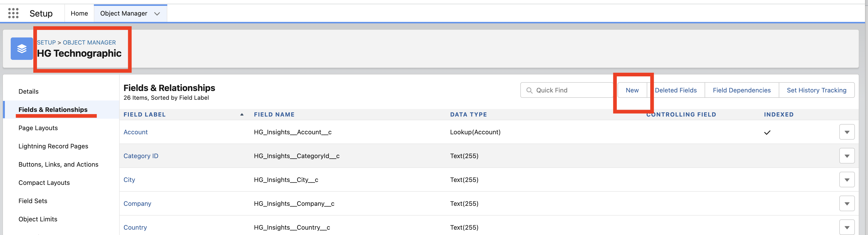Sort by the Field Name column header
This screenshot has height=235, width=868.
(274, 115)
